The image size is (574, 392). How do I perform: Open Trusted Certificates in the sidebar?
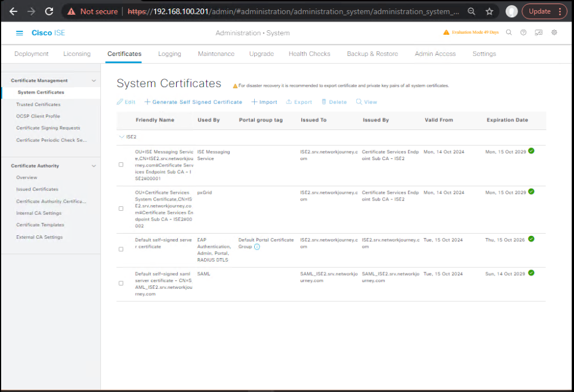pyautogui.click(x=38, y=104)
